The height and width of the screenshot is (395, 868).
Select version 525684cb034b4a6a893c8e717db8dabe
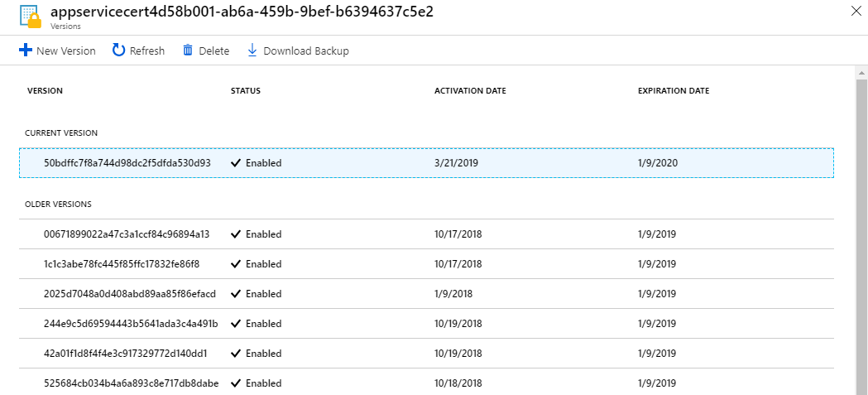pos(131,383)
